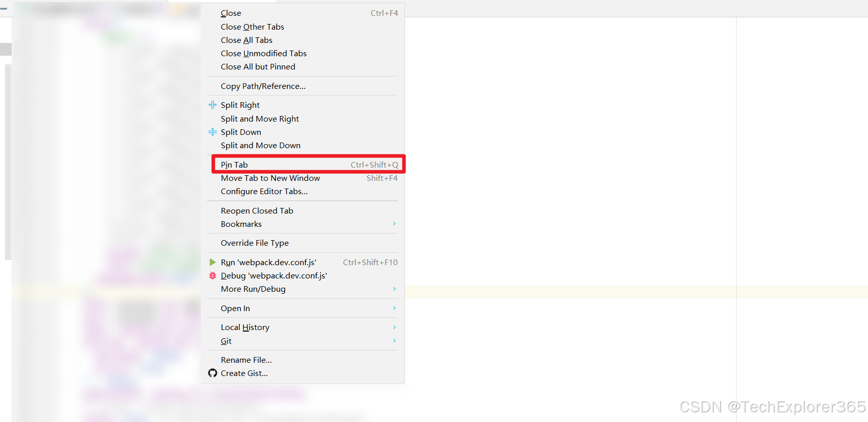This screenshot has width=868, height=422.
Task: Click the Ctrl+F4 shortcut label
Action: [384, 13]
